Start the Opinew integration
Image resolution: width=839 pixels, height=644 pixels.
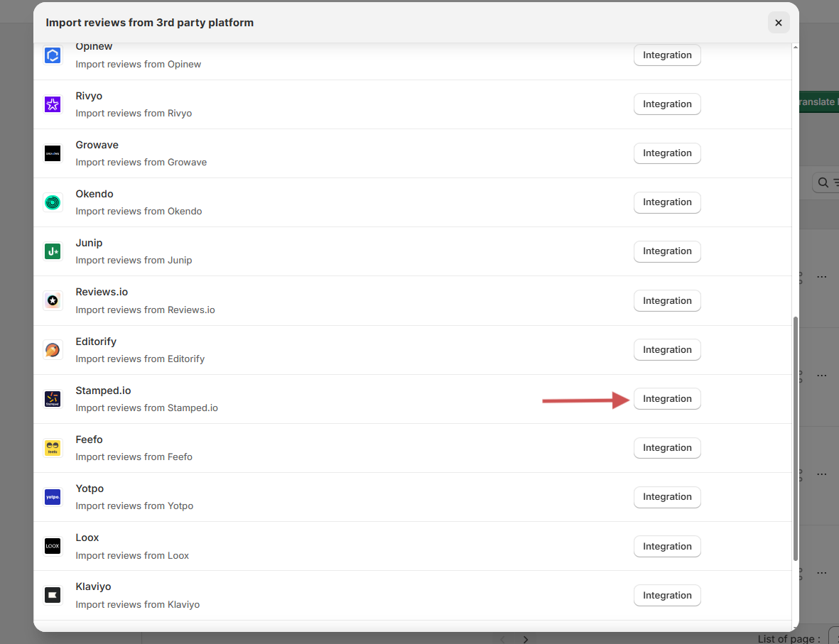(x=666, y=55)
